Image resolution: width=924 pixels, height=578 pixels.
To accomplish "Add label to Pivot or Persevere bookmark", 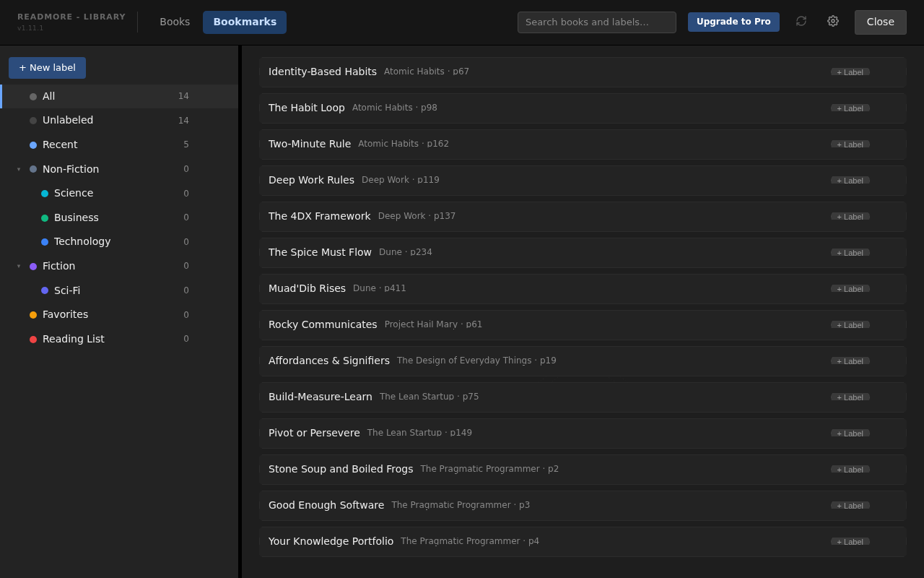I will (850, 433).
